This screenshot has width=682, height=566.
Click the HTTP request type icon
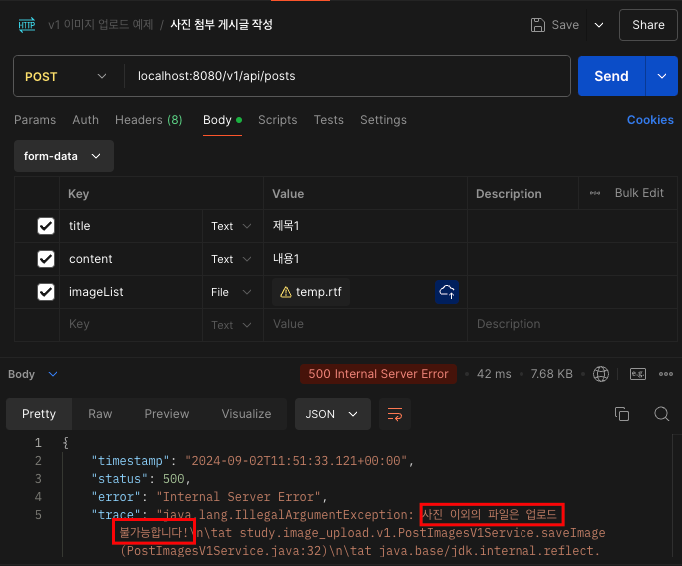[27, 25]
